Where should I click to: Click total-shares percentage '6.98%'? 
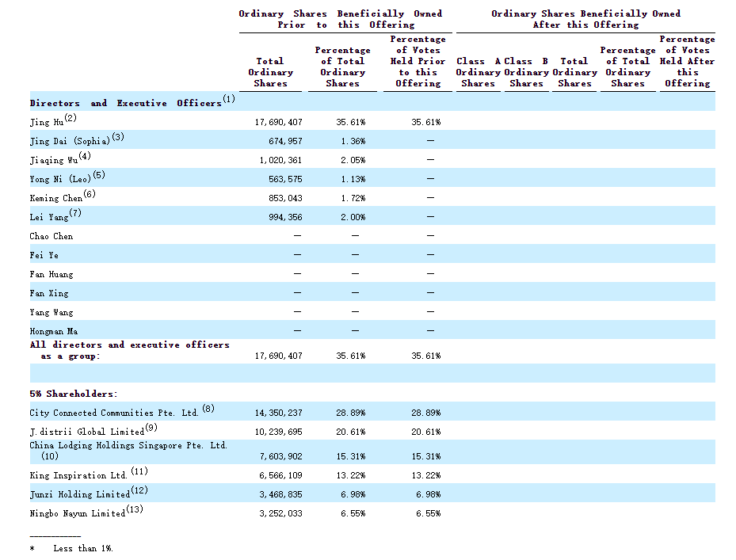[x=353, y=494]
